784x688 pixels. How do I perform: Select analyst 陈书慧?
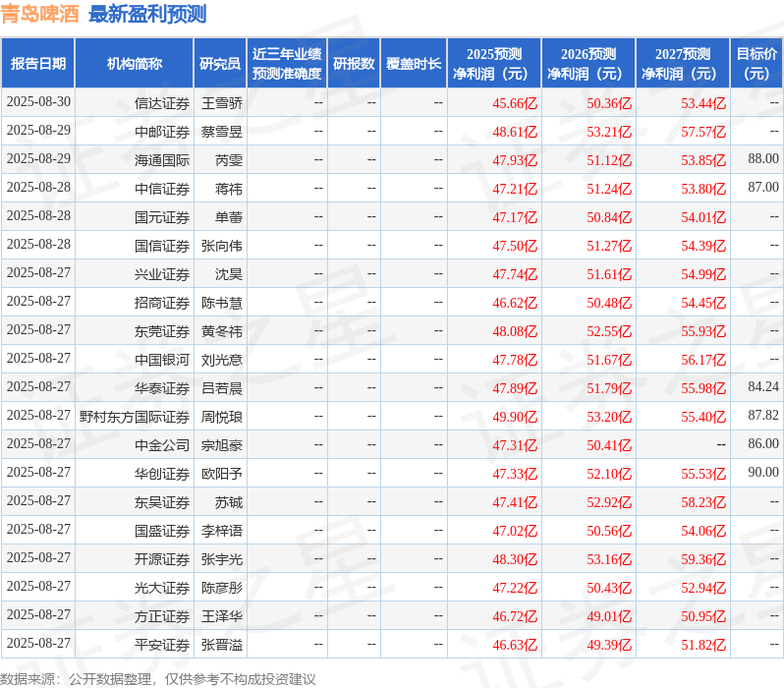[222, 304]
